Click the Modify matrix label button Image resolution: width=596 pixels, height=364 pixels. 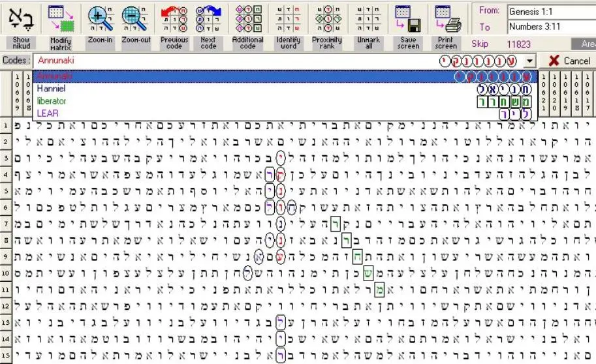click(x=61, y=43)
